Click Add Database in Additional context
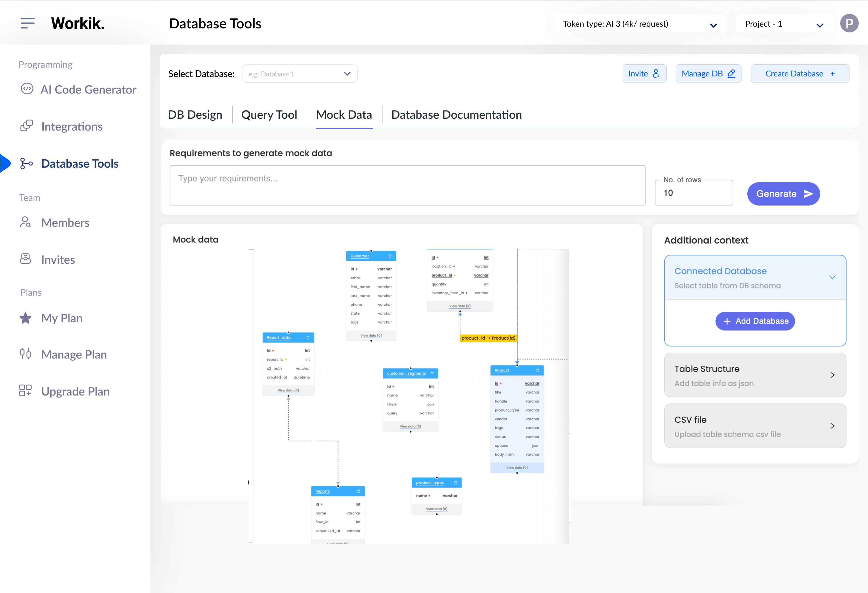Viewport: 868px width, 593px height. pyautogui.click(x=755, y=321)
